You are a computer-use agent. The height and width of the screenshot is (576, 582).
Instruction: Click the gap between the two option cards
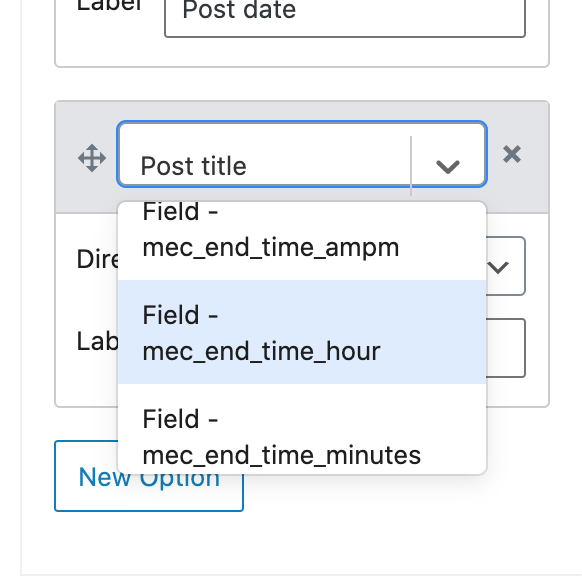302,84
